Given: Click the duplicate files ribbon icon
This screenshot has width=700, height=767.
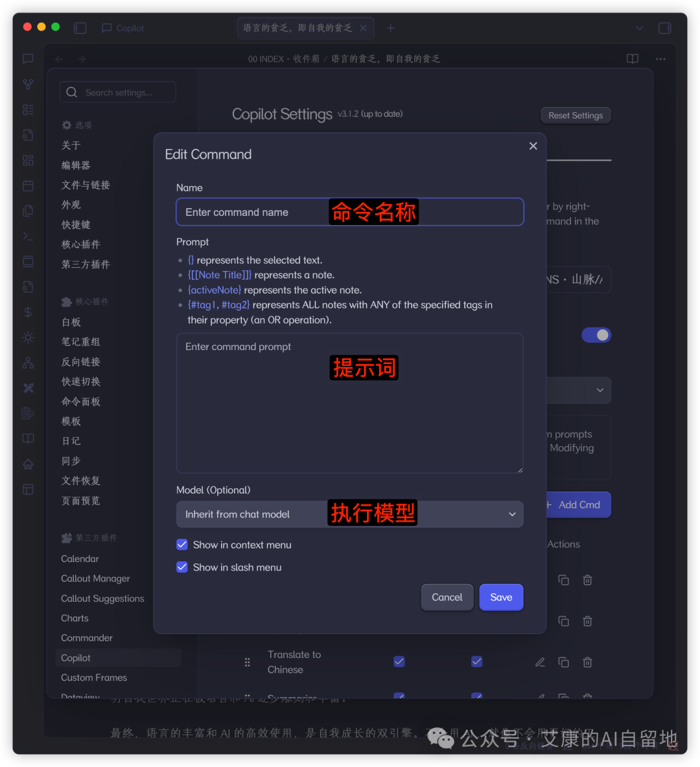Looking at the screenshot, I should [28, 211].
